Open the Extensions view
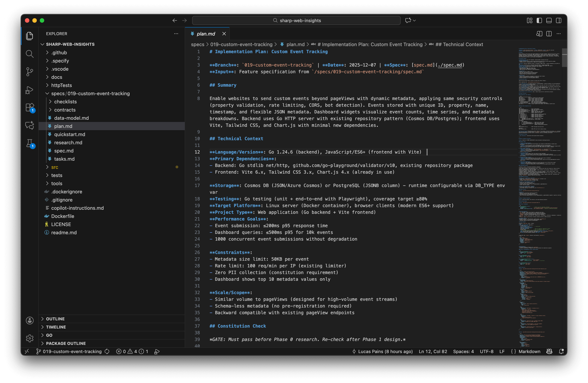This screenshot has width=588, height=383. pos(30,107)
